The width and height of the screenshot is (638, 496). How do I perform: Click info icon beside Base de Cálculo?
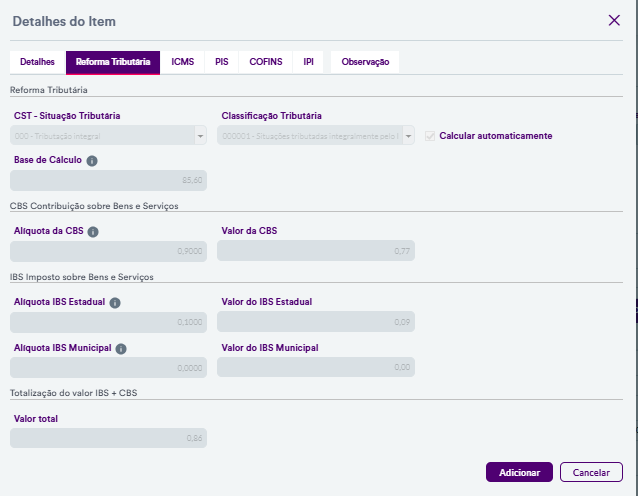coord(92,160)
